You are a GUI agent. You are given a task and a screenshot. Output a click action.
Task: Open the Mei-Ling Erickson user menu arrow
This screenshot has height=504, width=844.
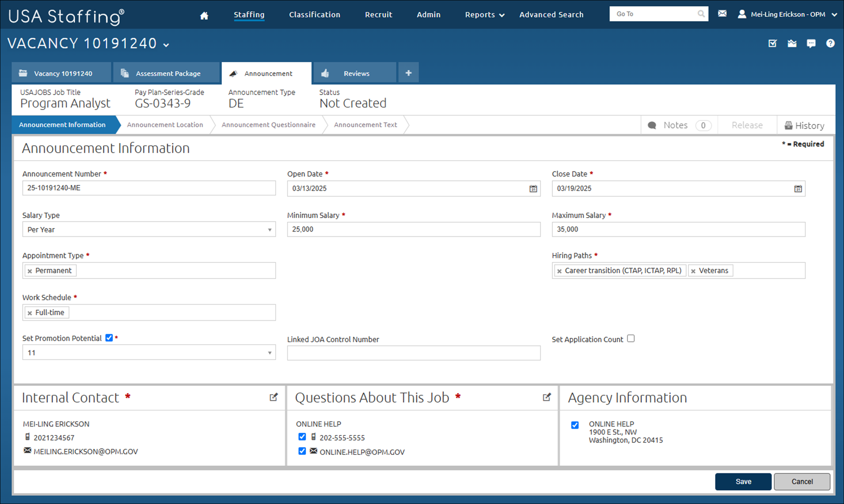[x=834, y=15]
